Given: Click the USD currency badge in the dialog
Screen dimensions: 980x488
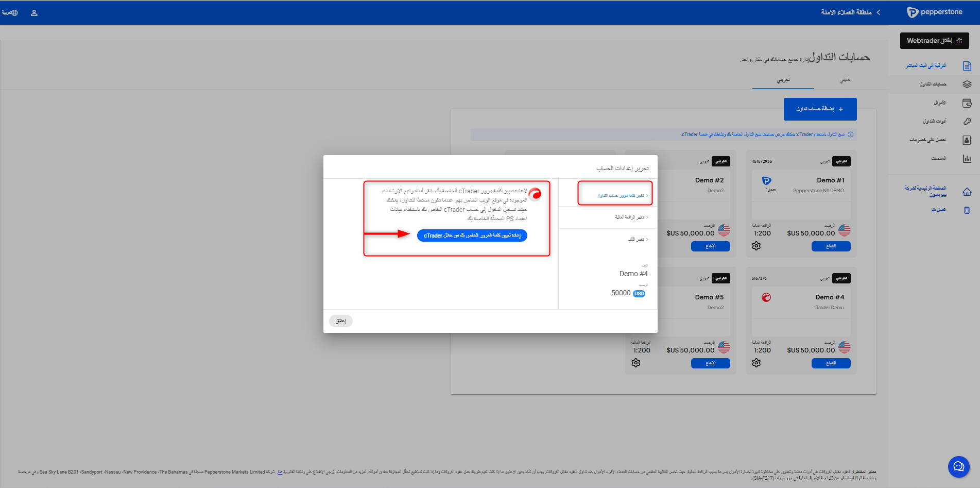Looking at the screenshot, I should [639, 294].
